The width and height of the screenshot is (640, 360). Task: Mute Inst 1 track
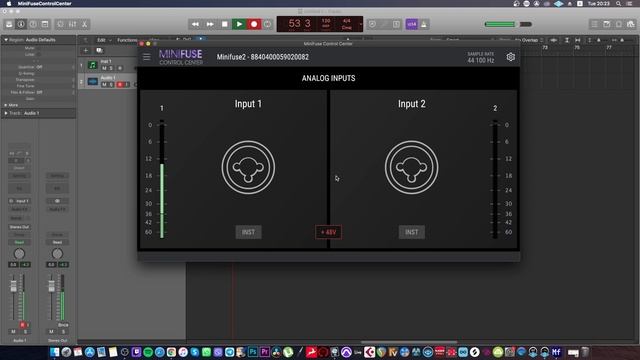[104, 68]
